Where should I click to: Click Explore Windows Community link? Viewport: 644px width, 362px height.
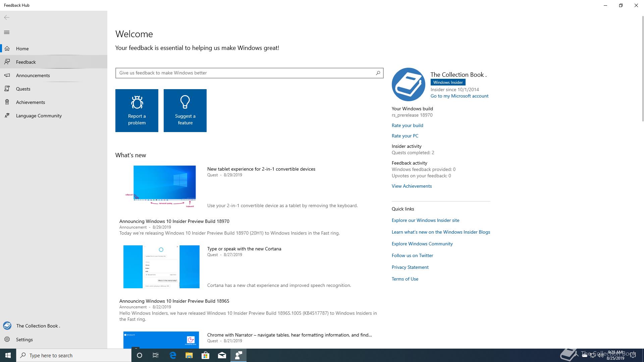[x=422, y=244]
